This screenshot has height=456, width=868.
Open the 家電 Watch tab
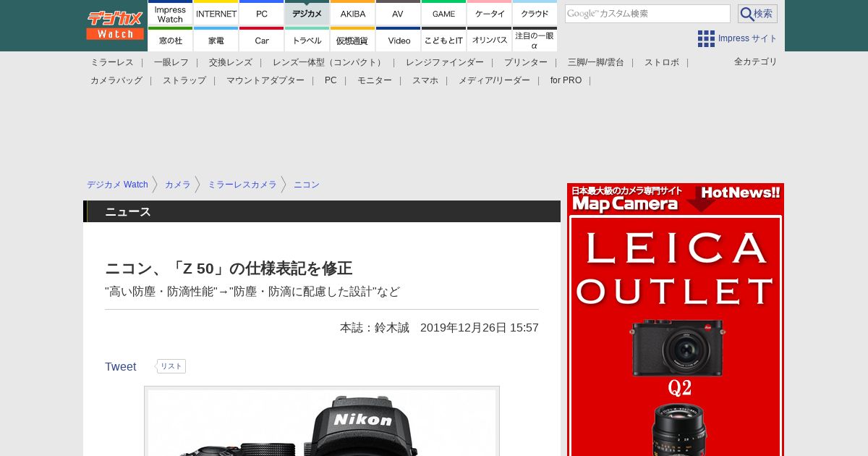coord(216,39)
